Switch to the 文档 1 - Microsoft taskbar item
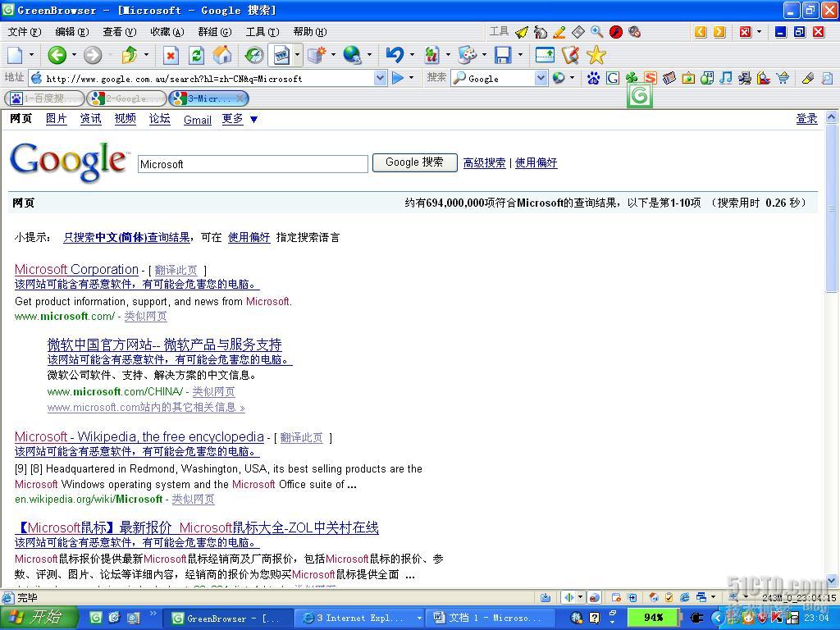Image resolution: width=840 pixels, height=630 pixels. click(490, 619)
